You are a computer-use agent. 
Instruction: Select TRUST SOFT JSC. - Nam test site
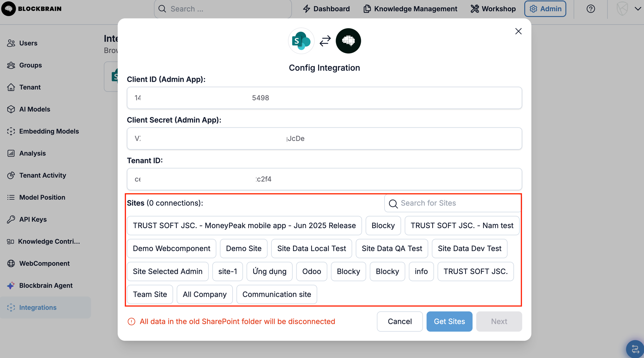coord(462,226)
